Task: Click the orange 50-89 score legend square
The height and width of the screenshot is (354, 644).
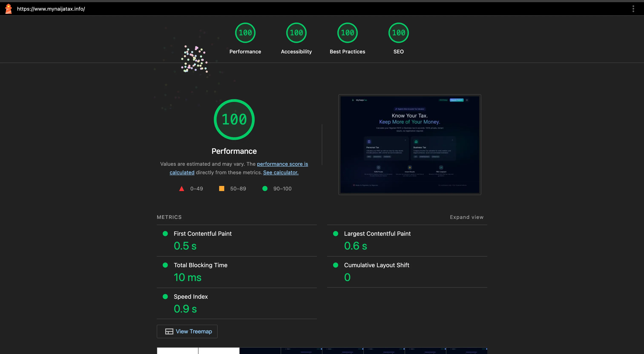Action: (x=221, y=189)
